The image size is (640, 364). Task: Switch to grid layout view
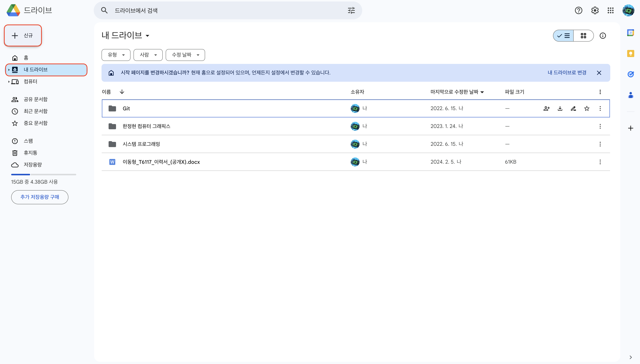[583, 36]
